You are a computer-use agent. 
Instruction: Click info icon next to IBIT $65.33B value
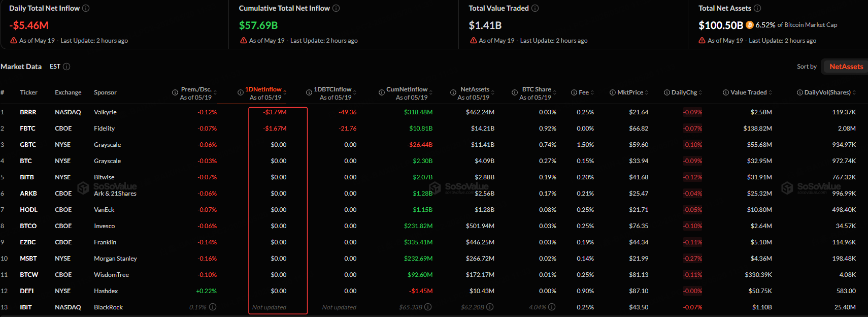(x=428, y=307)
